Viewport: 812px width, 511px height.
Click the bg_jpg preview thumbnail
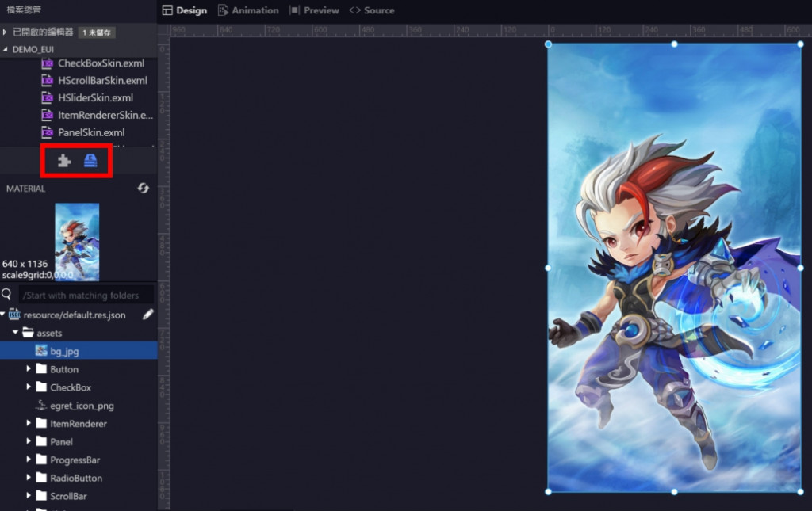click(x=77, y=242)
